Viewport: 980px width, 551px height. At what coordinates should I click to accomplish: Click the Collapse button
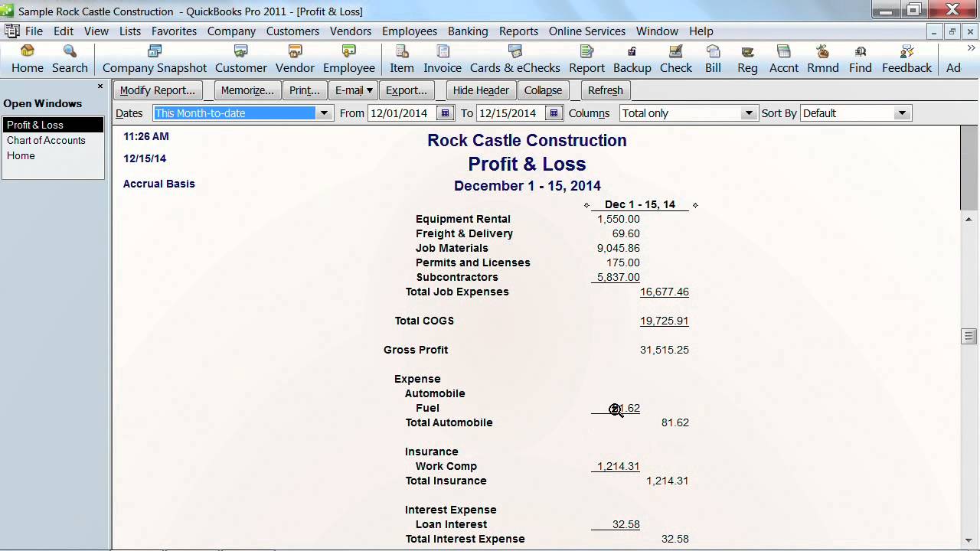click(x=544, y=90)
